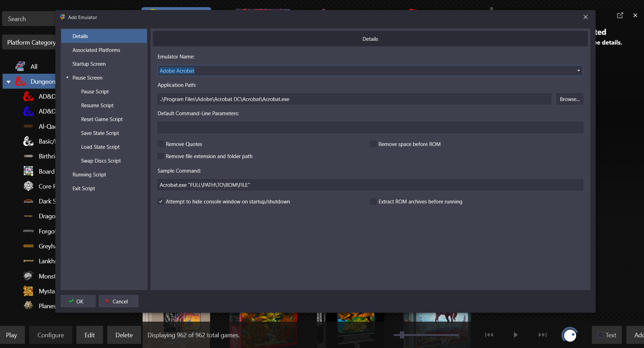Click the Monstrous platform icon
644x348 pixels.
28,276
